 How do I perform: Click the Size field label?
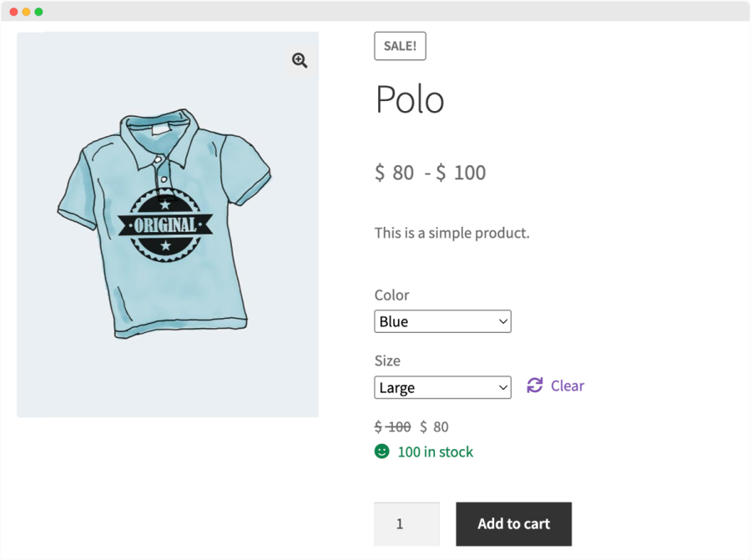pyautogui.click(x=387, y=361)
